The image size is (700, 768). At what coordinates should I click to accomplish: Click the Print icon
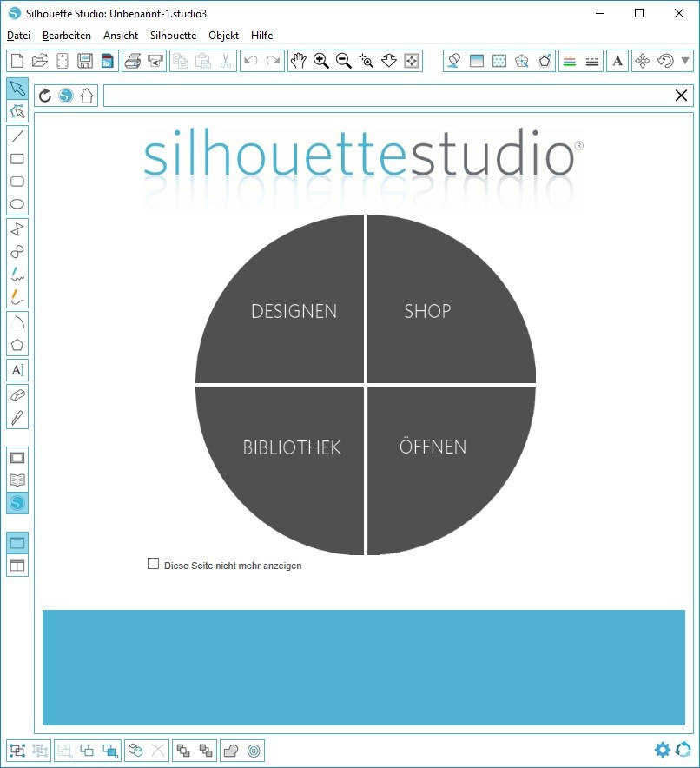(x=133, y=61)
